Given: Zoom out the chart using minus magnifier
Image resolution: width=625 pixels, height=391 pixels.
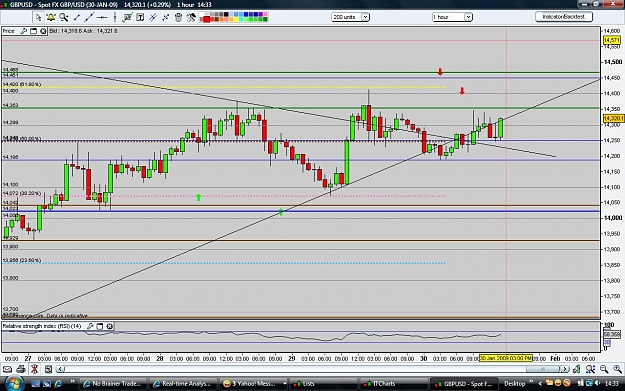Looking at the screenshot, I should coord(604,369).
